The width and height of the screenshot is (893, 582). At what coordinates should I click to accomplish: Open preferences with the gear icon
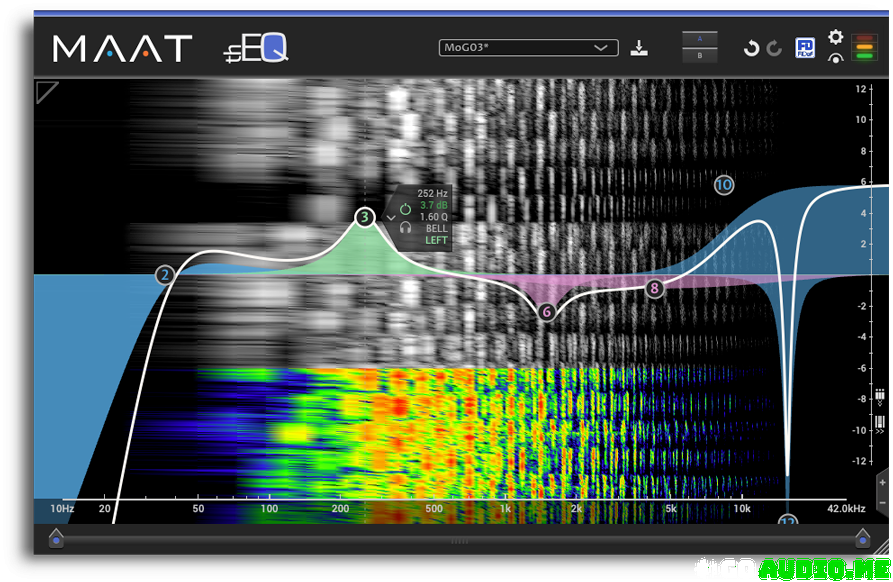tap(835, 38)
